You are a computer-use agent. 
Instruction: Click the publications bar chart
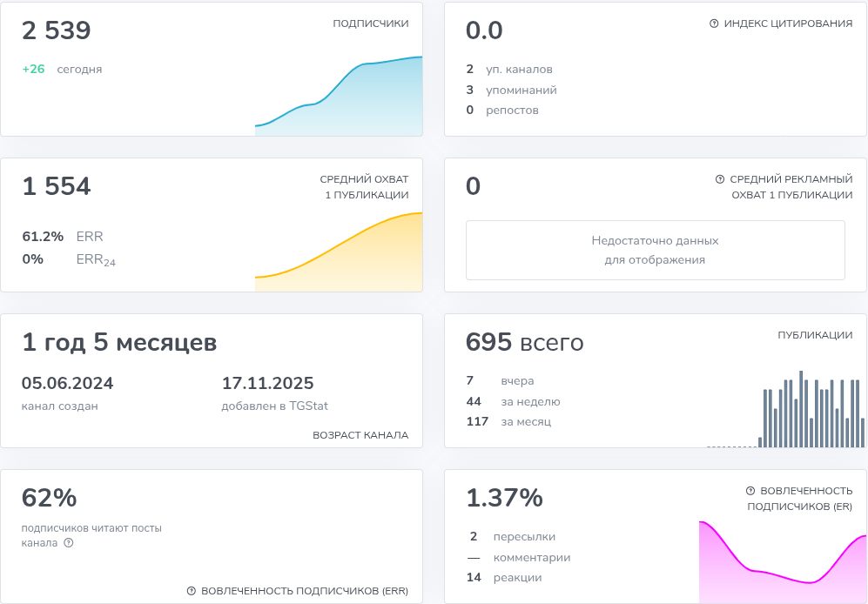pos(784,409)
